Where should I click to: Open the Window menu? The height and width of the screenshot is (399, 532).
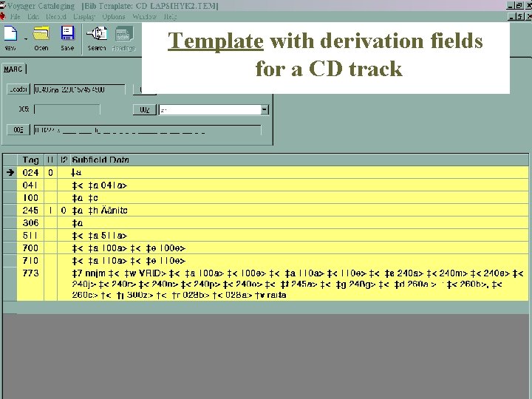tap(145, 16)
